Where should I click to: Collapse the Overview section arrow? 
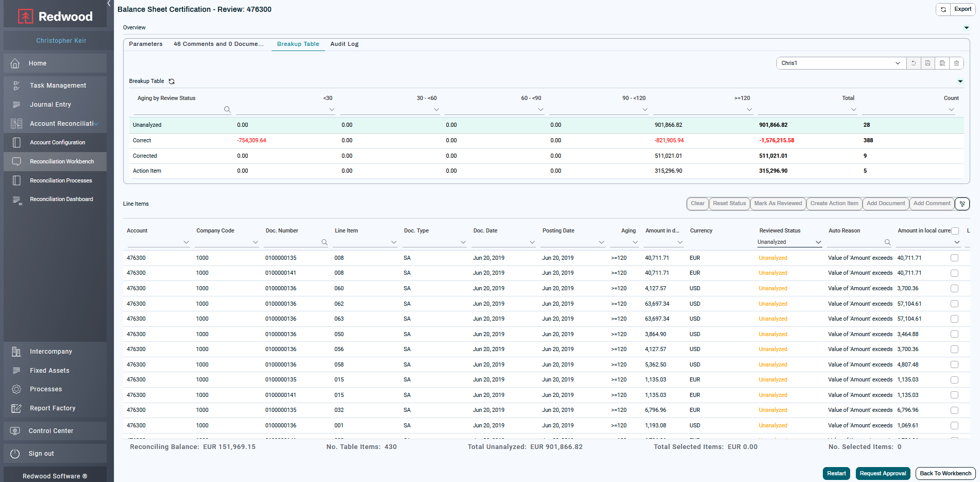coord(966,28)
